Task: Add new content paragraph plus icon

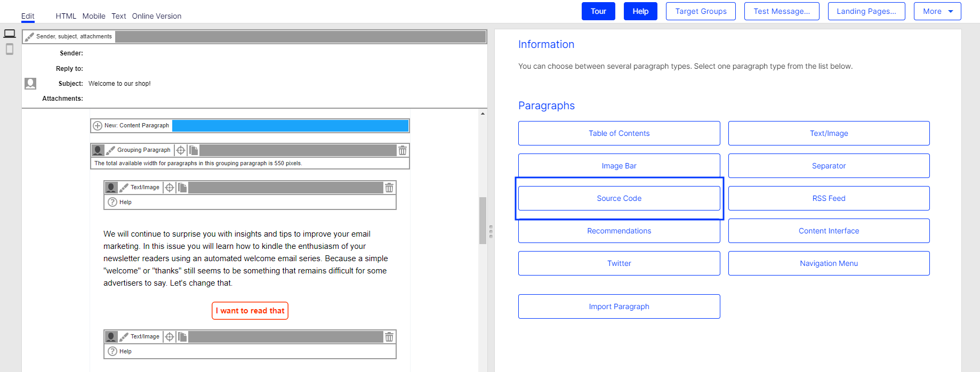Action: click(x=98, y=126)
